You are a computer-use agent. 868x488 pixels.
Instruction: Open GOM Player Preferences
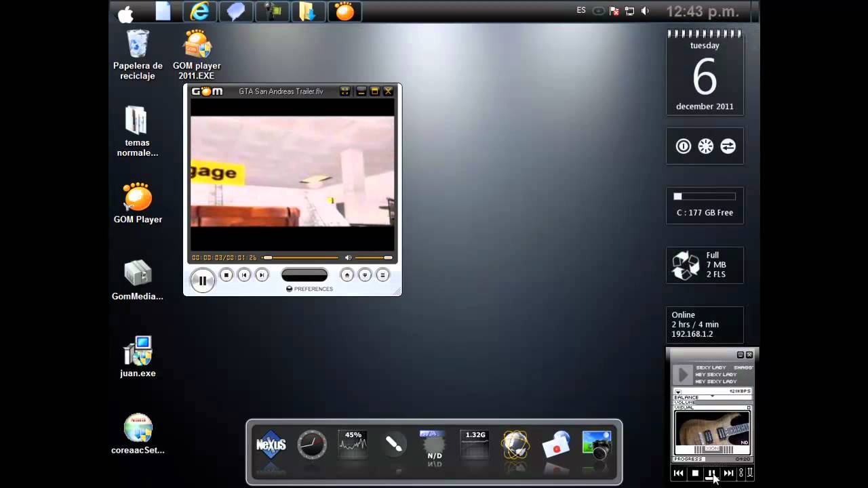309,289
